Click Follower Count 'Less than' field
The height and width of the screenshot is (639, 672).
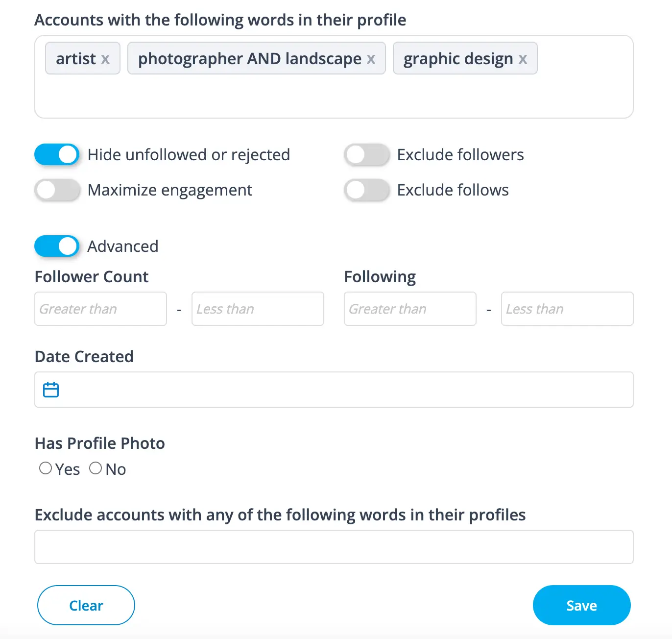tap(258, 309)
